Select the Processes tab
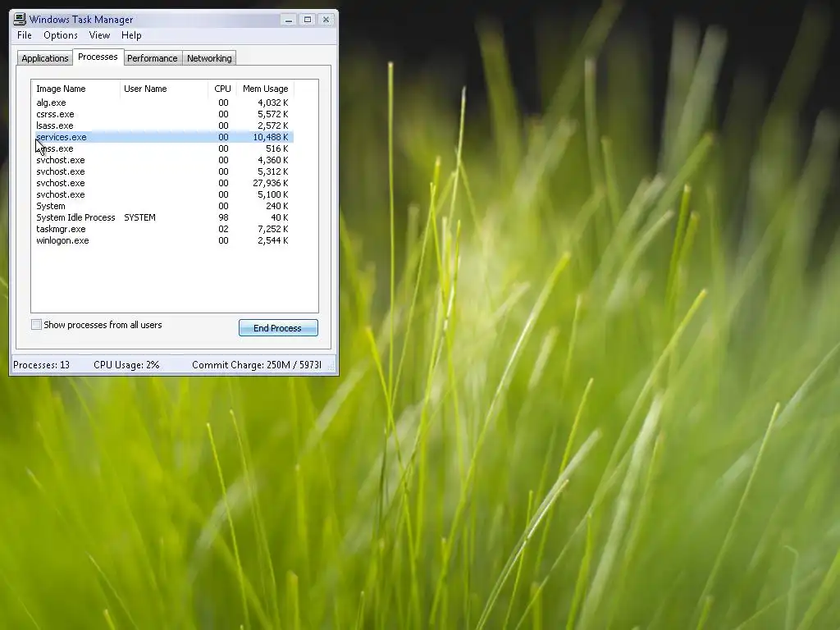 98,57
